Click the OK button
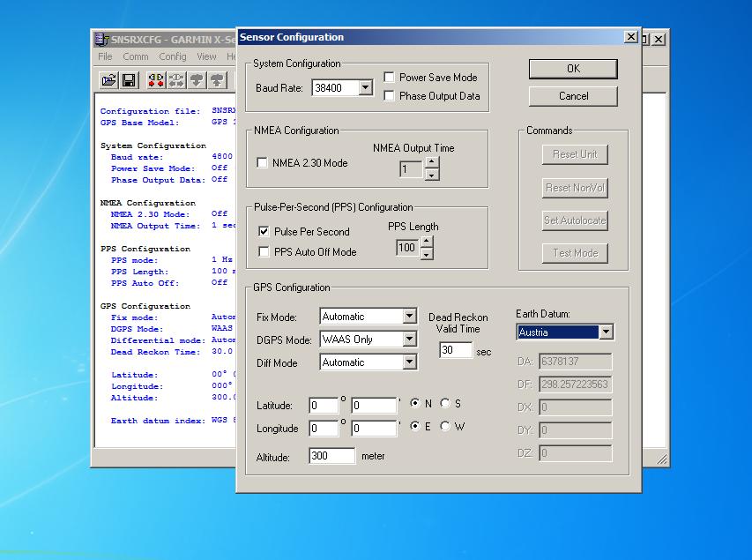 tap(573, 69)
